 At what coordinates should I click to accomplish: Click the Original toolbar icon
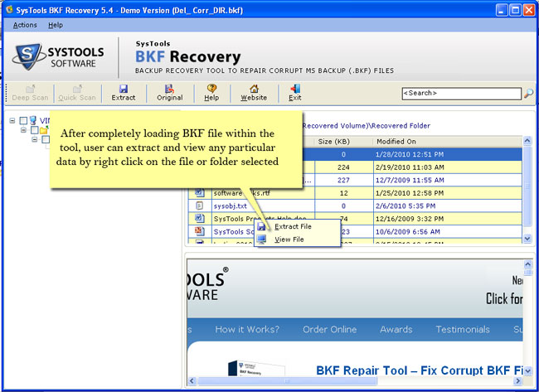point(169,89)
